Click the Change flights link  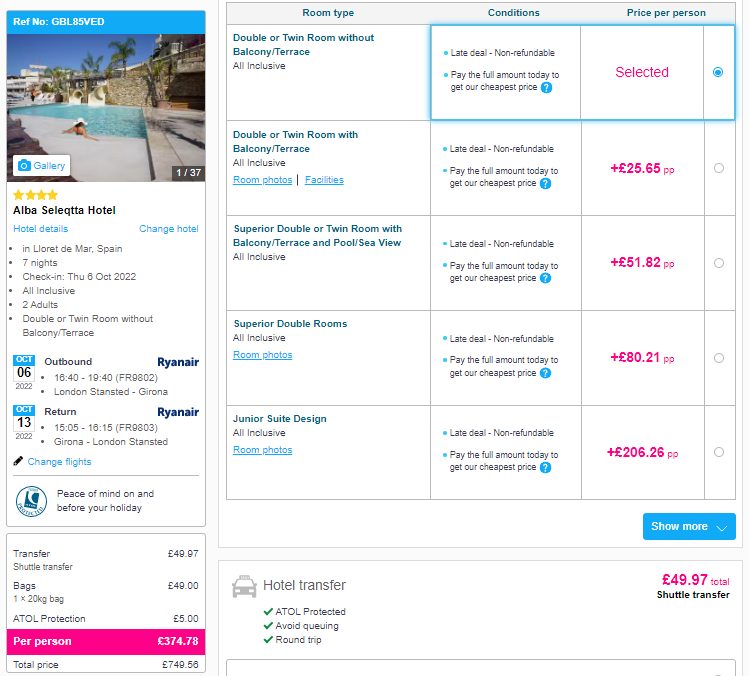tap(59, 461)
